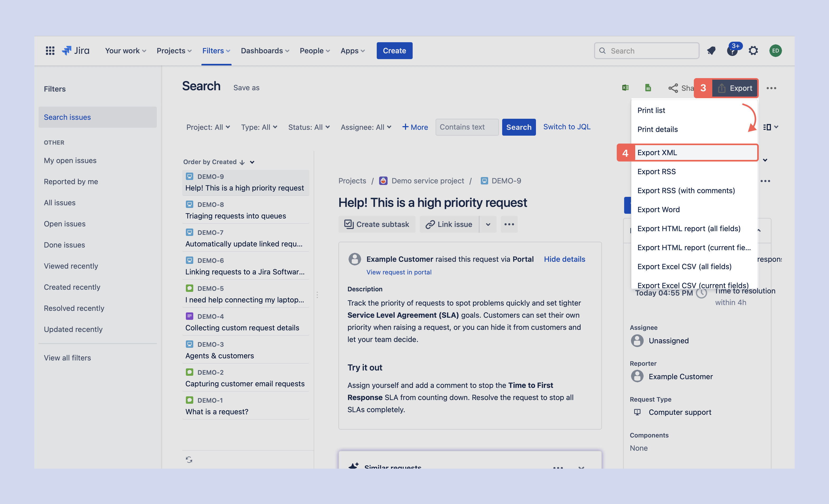This screenshot has height=504, width=829.
Task: Open the settings gear icon
Action: pyautogui.click(x=753, y=51)
